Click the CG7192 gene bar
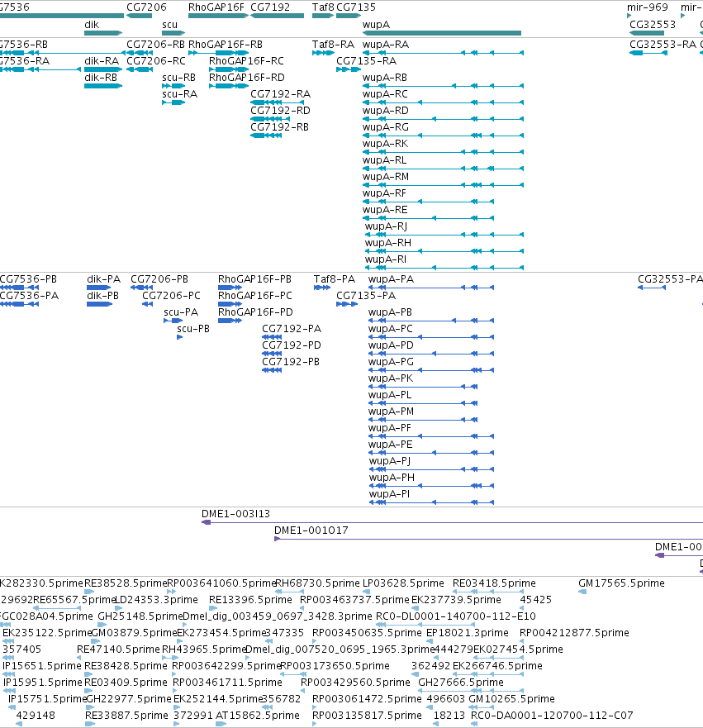Screen dimensions: 703x728 [277, 16]
